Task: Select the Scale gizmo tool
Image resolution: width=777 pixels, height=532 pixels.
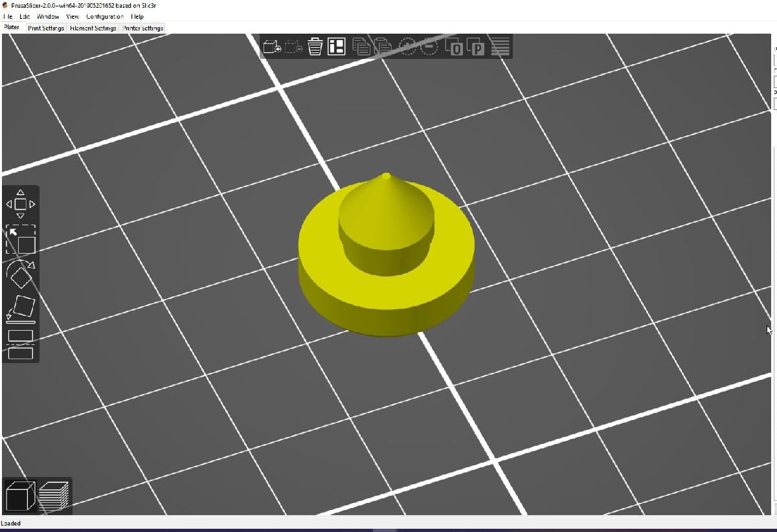Action: (21, 240)
